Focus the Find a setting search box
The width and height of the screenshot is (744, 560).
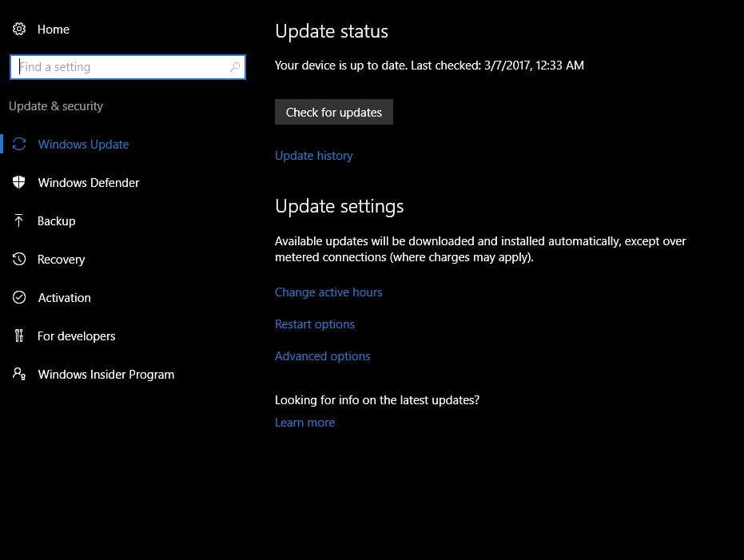[128, 67]
